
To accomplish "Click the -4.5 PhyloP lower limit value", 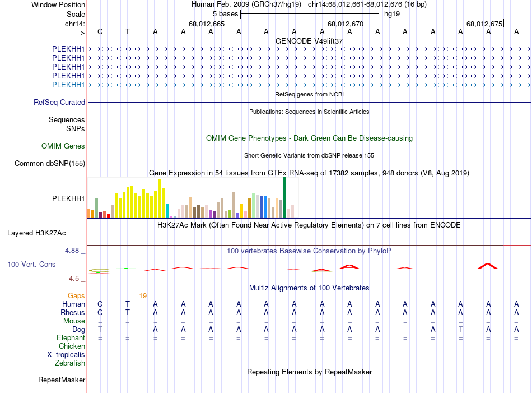I will coord(73,279).
